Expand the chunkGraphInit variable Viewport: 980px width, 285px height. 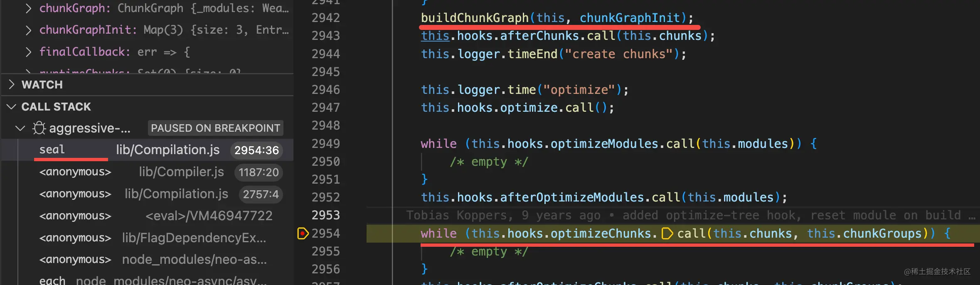click(x=28, y=30)
